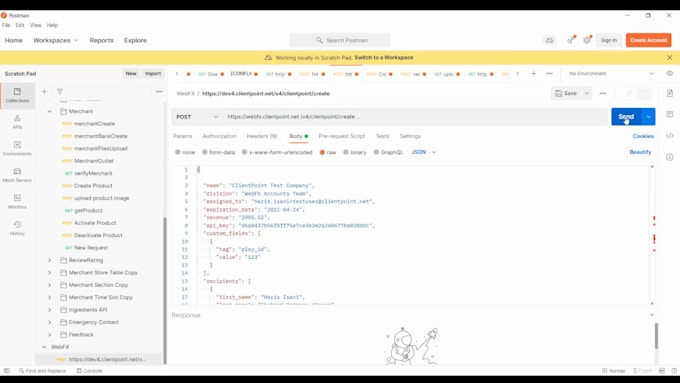This screenshot has width=680, height=383.
Task: Switch to the Params tab
Action: point(183,136)
